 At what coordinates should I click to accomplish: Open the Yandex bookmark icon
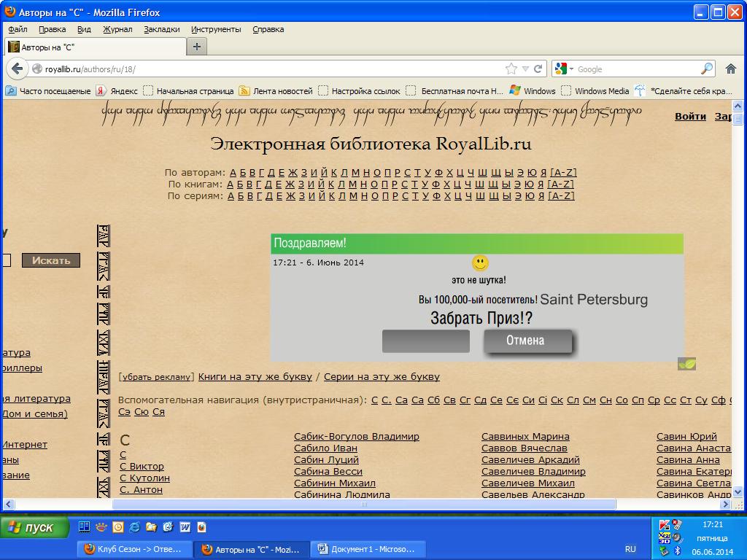pyautogui.click(x=101, y=91)
